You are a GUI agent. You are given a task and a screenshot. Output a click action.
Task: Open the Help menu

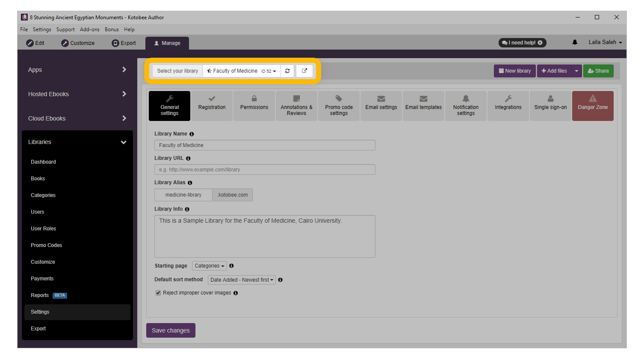coord(129,29)
